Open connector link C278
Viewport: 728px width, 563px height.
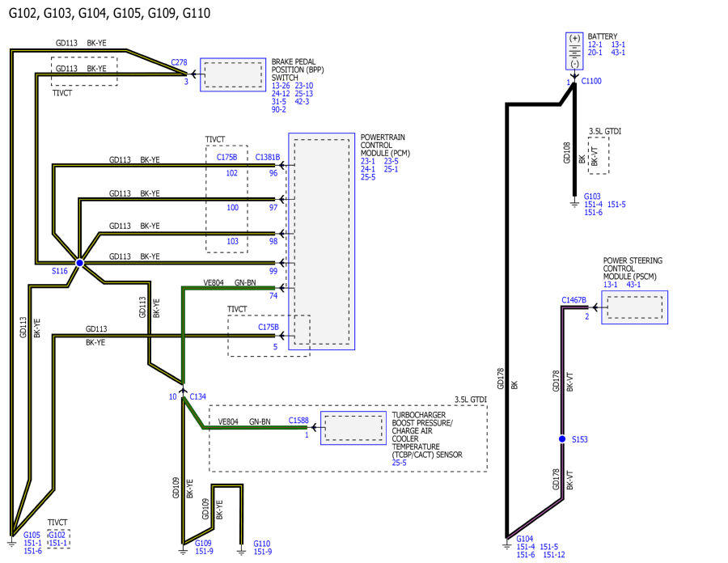[179, 62]
